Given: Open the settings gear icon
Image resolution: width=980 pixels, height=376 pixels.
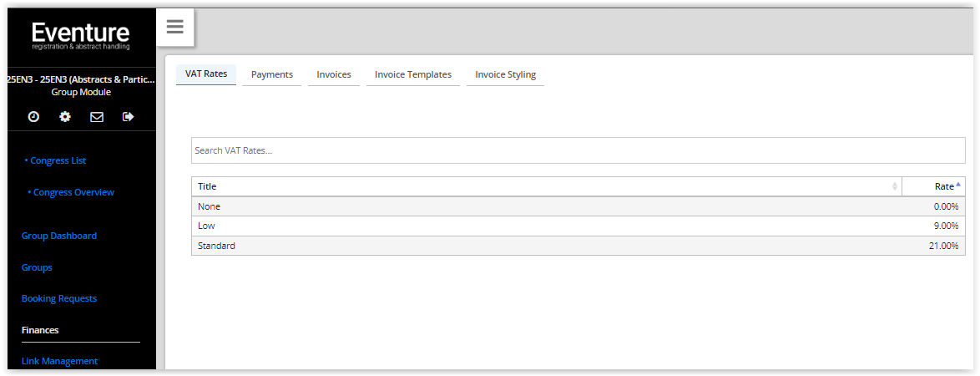Looking at the screenshot, I should 65,116.
